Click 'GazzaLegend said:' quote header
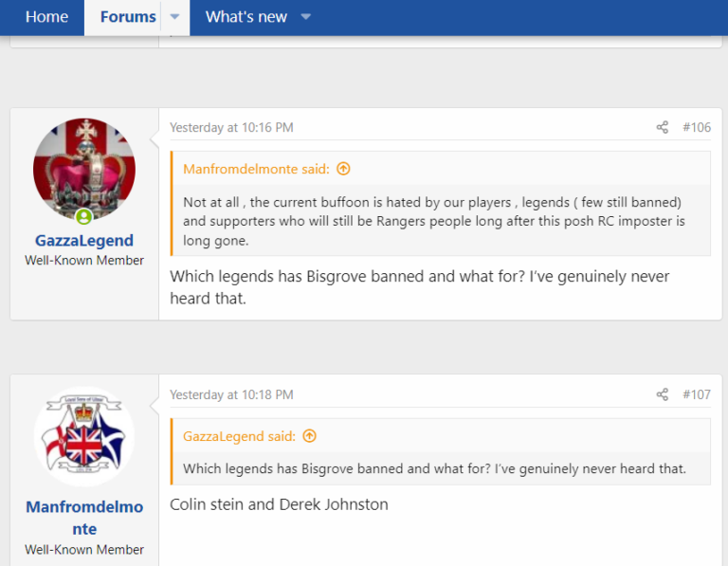 pyautogui.click(x=239, y=436)
